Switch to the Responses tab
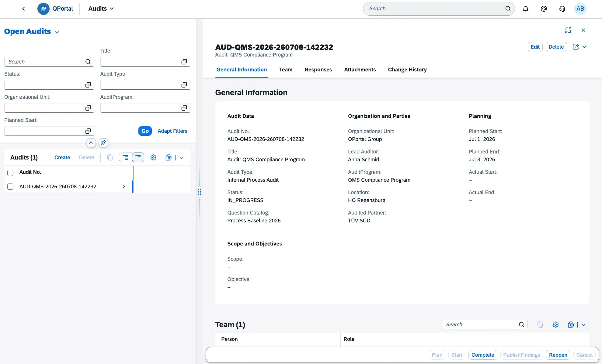Image resolution: width=602 pixels, height=364 pixels. point(318,70)
